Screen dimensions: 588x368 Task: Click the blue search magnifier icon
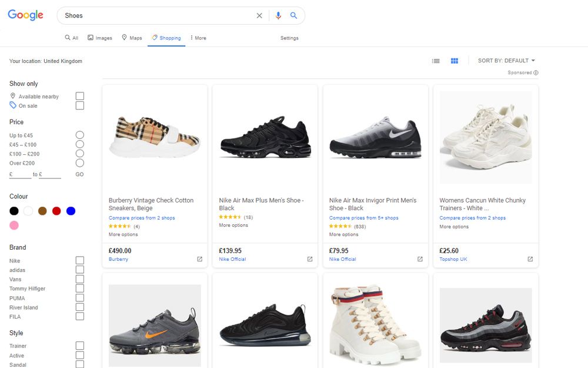tap(293, 15)
